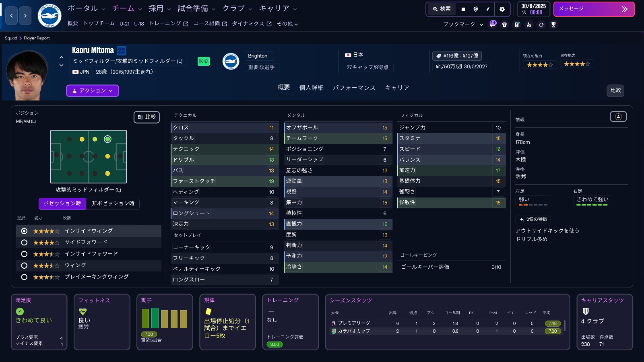
Task: Click the trophy icon shortcut
Action: tap(553, 25)
